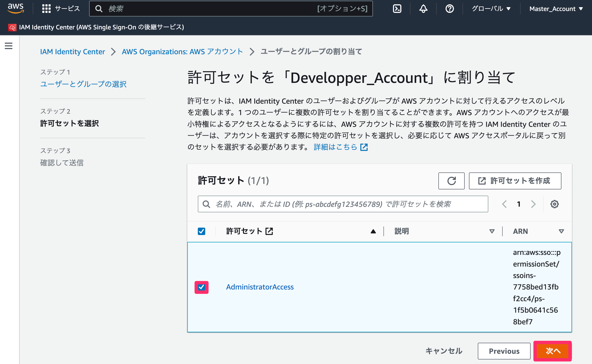Focus the permission set search field
The image size is (592, 364).
coord(343,204)
